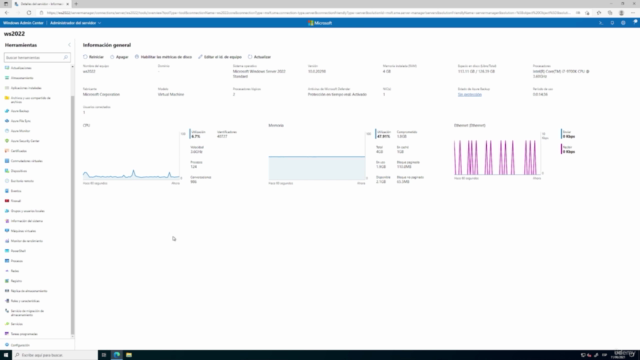Screen dimensions: 640x360
Task: Open Monitor de rendimiento tool
Action: (x=27, y=241)
